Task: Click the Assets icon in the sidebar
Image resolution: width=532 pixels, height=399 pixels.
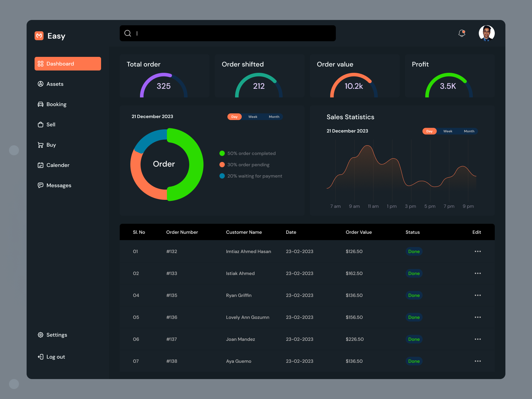Action: pyautogui.click(x=41, y=84)
